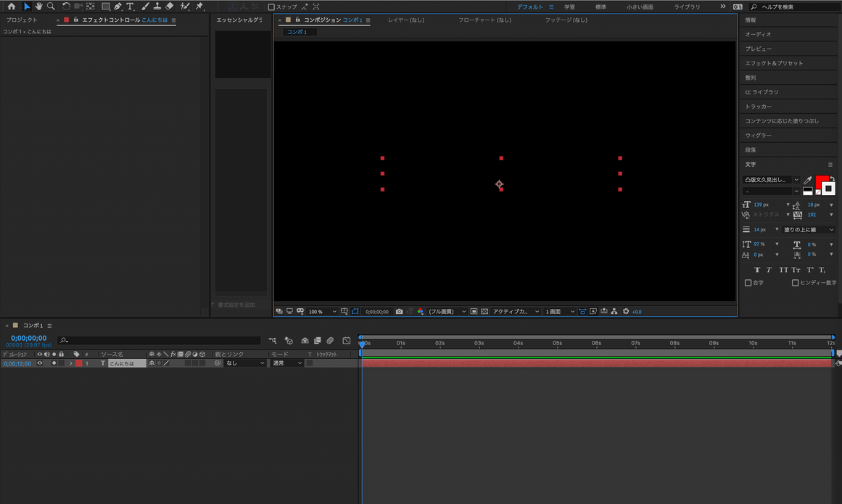Viewport: 842px width, 504px height.
Task: Select the Eraser tool
Action: point(170,7)
